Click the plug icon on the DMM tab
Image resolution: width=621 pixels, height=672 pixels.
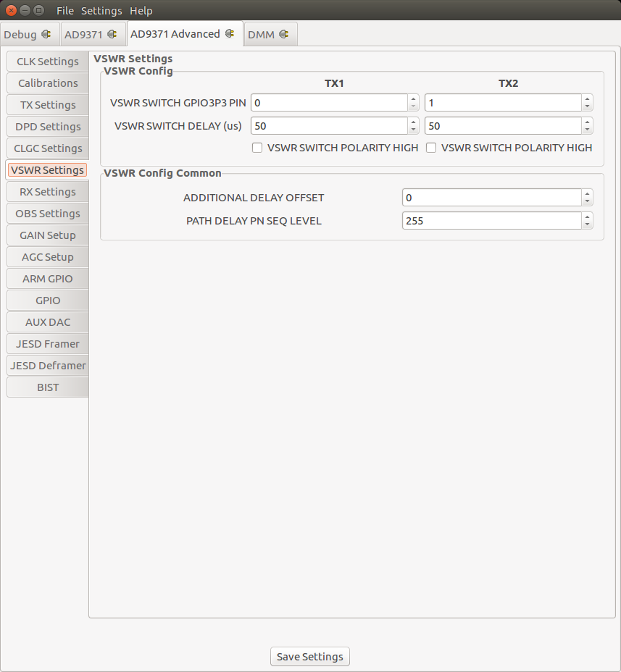pos(284,33)
